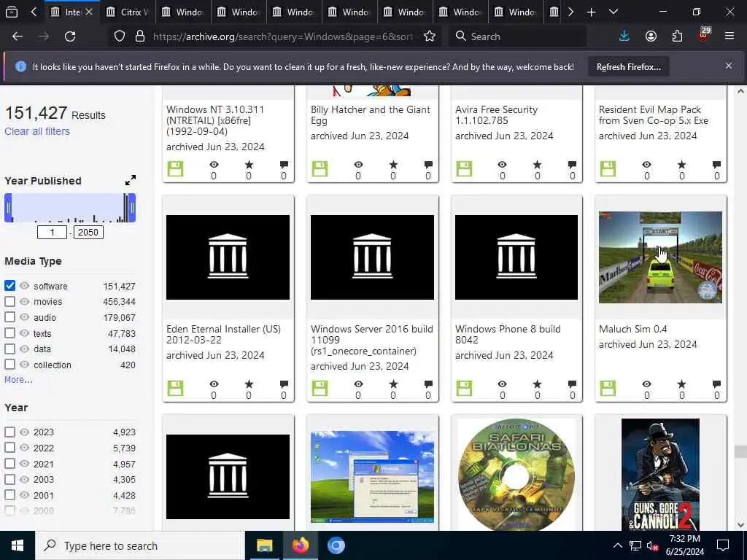Open the Downloads panel

click(624, 36)
